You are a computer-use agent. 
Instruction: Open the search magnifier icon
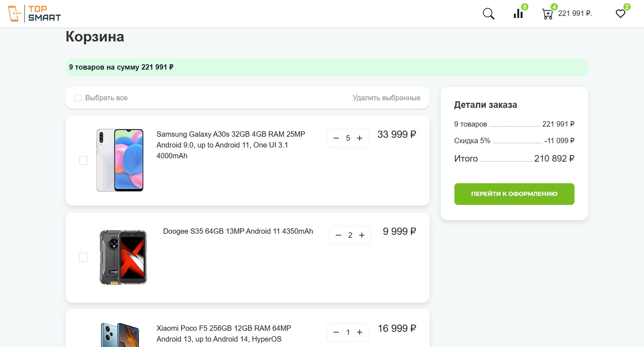coord(488,14)
